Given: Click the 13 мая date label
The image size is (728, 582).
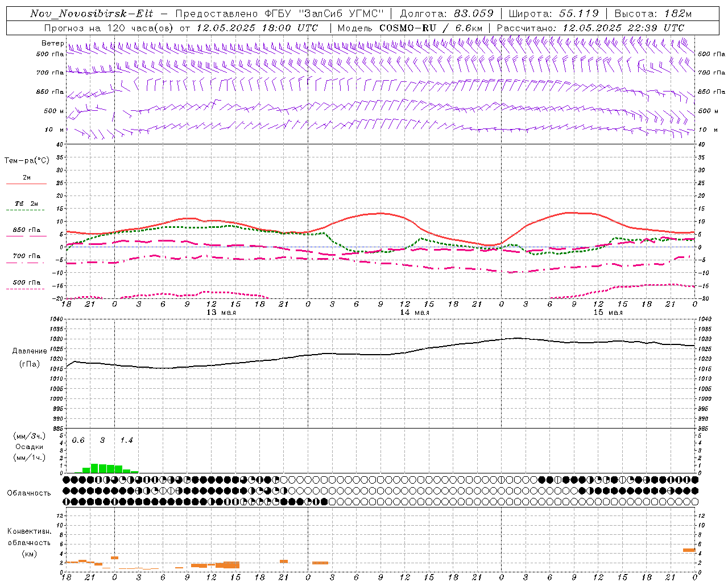Looking at the screenshot, I should (221, 313).
